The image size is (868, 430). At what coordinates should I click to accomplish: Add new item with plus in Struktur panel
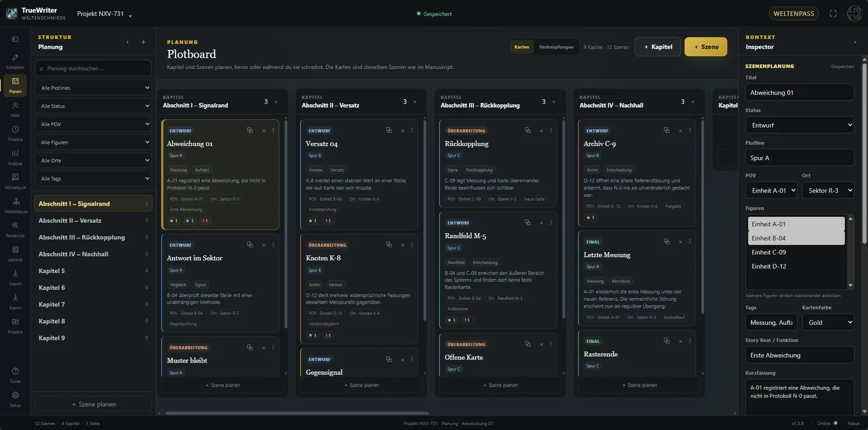143,42
